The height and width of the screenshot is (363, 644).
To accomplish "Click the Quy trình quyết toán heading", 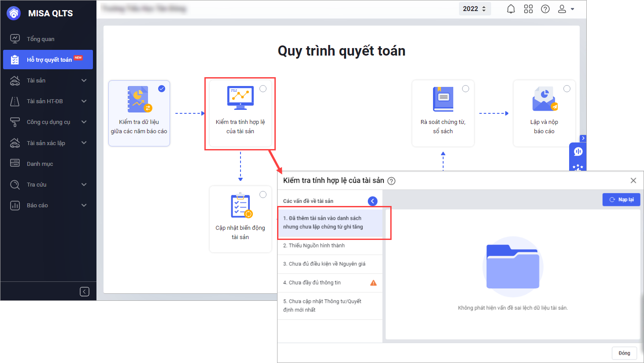I will [341, 51].
